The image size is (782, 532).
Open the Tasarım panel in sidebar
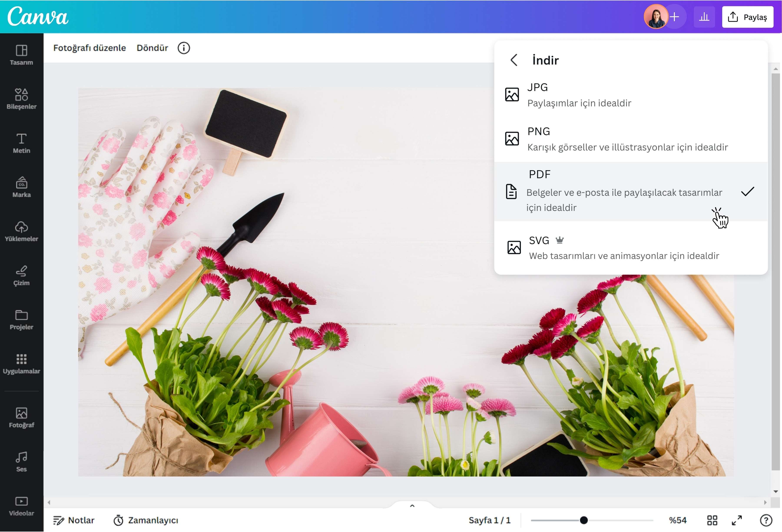21,55
